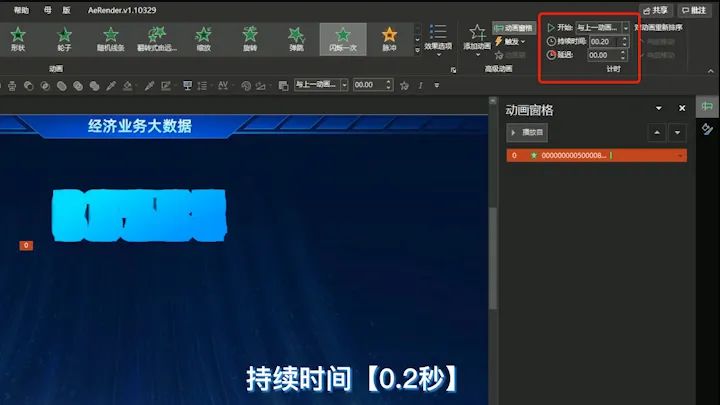Click the star icon in quick toolbar

pyautogui.click(x=404, y=85)
